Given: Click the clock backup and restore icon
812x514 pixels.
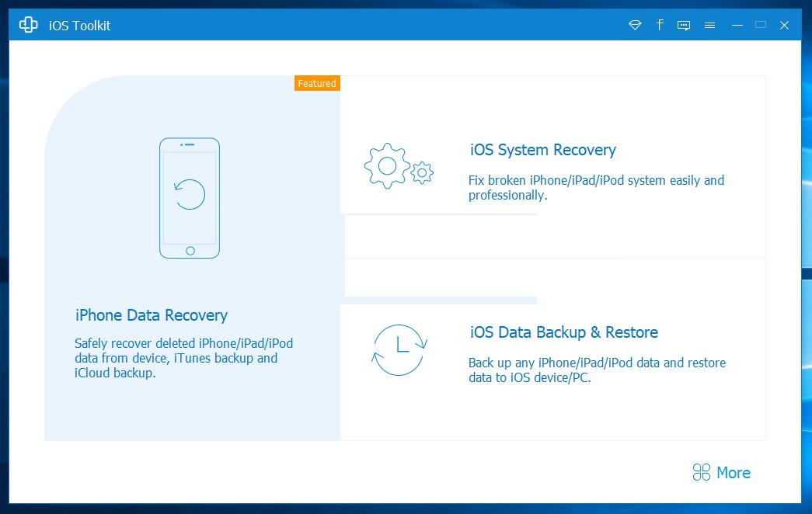Looking at the screenshot, I should tap(399, 349).
